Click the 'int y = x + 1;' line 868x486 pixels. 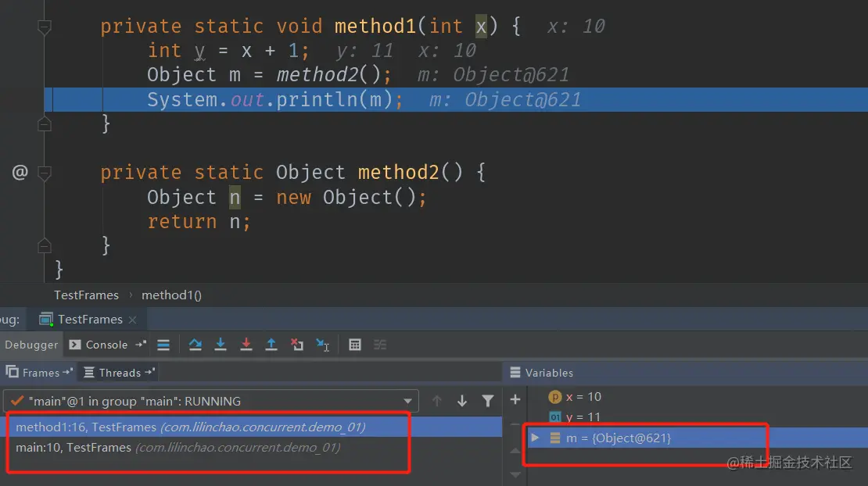pyautogui.click(x=228, y=51)
